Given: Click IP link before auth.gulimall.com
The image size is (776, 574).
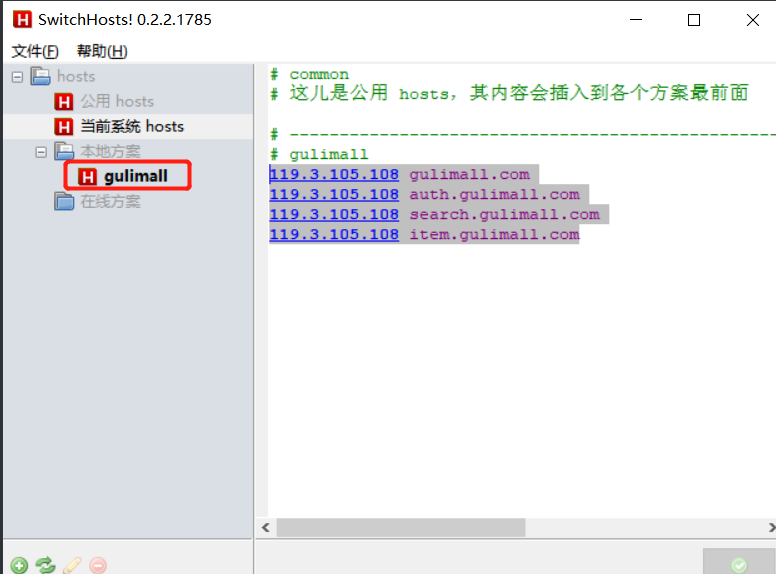Looking at the screenshot, I should [x=334, y=194].
